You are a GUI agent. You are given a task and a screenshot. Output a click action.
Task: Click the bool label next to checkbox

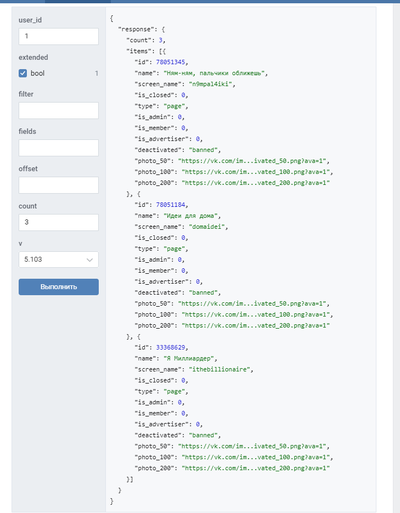[37, 73]
